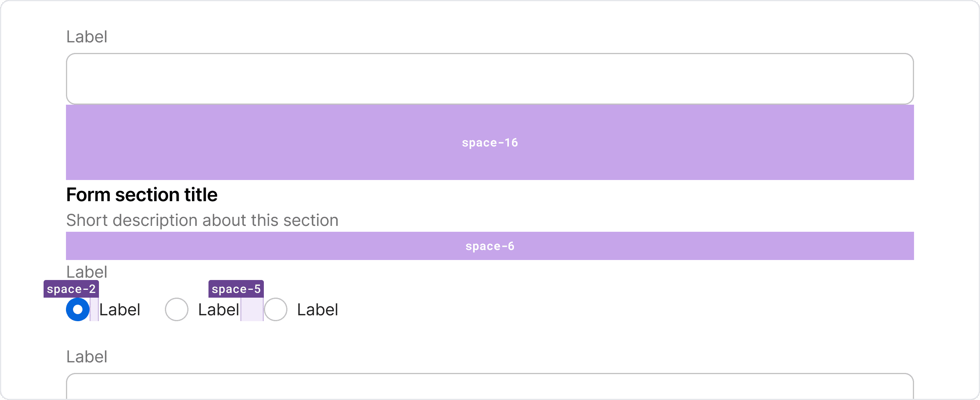This screenshot has height=400, width=980.
Task: Click the Label above the radio group
Action: [x=87, y=272]
